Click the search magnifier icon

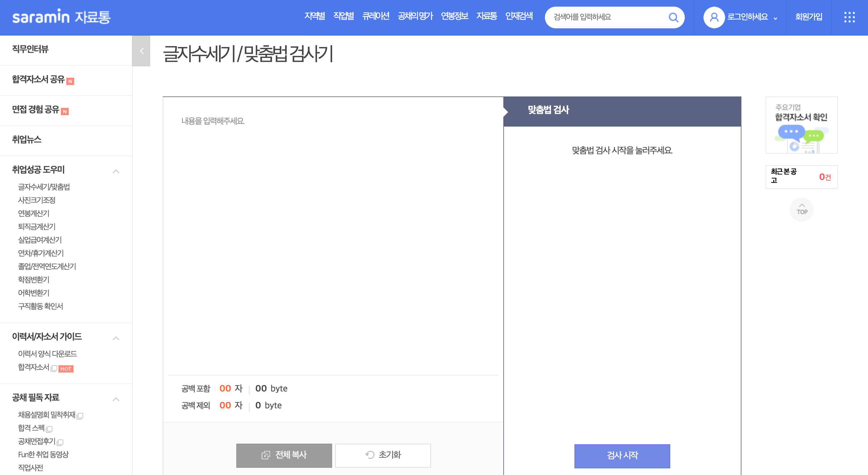pyautogui.click(x=673, y=17)
